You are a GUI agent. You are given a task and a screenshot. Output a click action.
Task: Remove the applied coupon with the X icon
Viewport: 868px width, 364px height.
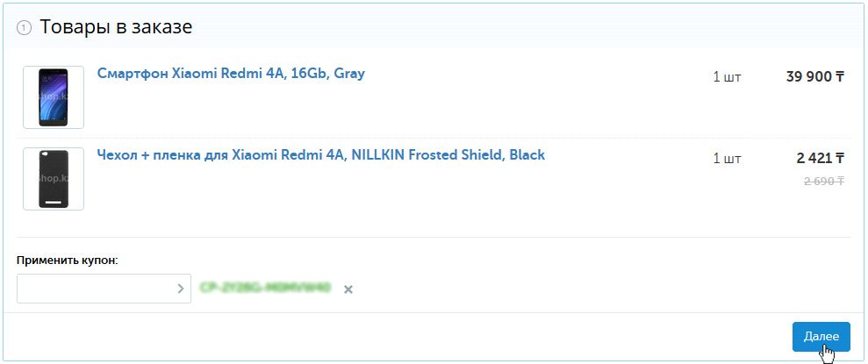click(x=348, y=289)
